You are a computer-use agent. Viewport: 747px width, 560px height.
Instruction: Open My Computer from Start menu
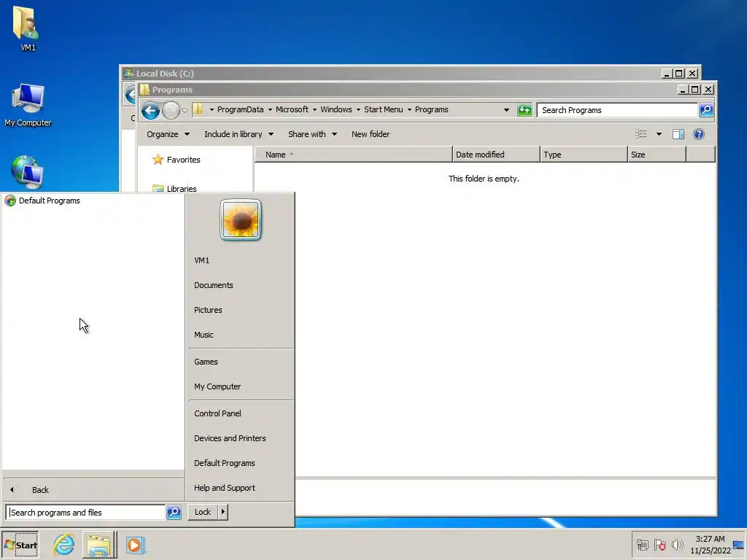click(217, 386)
